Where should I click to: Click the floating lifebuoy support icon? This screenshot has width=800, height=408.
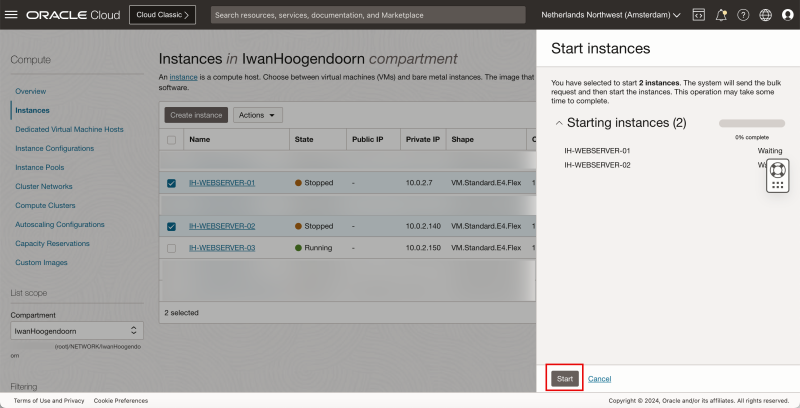778,169
